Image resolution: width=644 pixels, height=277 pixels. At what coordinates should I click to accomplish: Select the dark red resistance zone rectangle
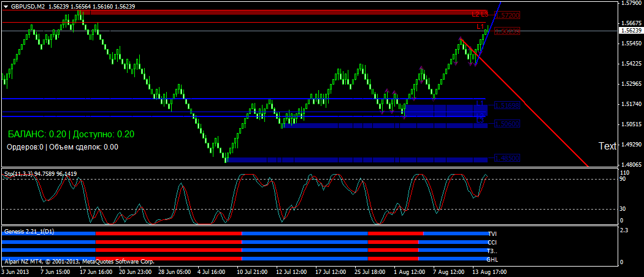[x=285, y=12]
